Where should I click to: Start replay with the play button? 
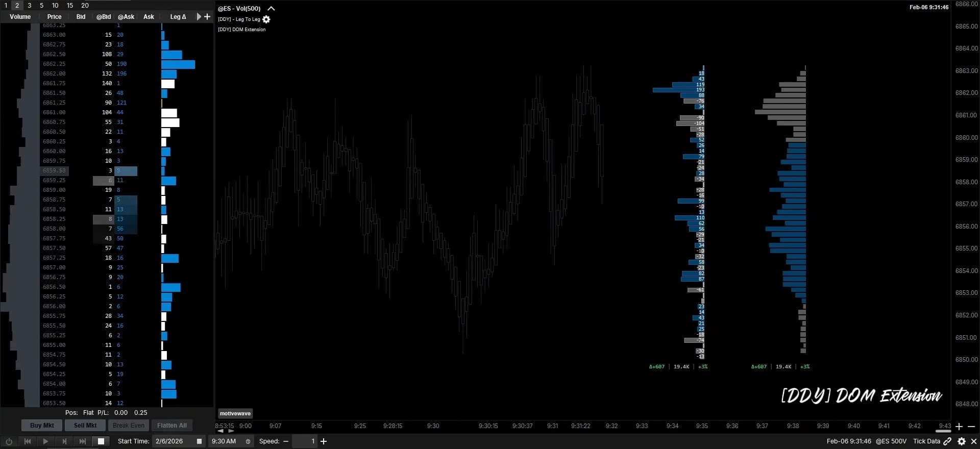pos(45,441)
